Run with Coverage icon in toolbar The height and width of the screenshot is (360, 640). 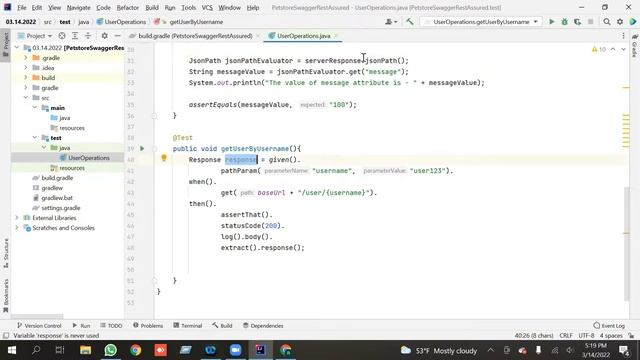pos(577,22)
